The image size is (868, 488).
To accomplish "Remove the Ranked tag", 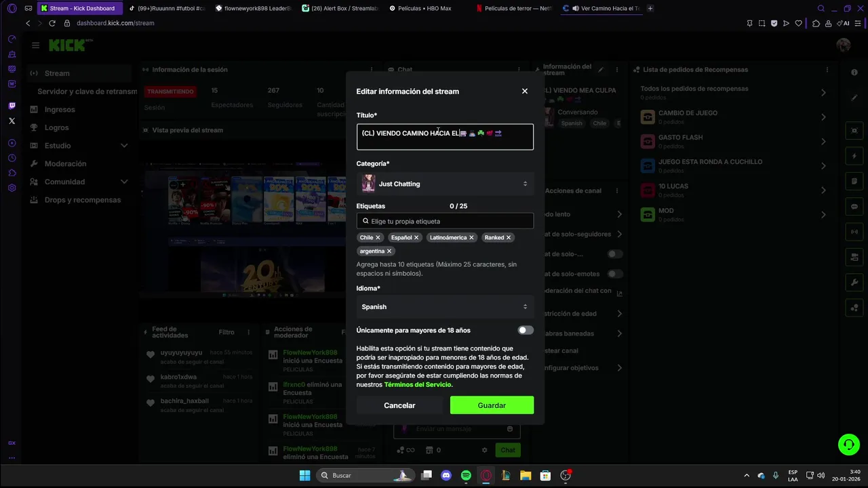I will point(509,238).
